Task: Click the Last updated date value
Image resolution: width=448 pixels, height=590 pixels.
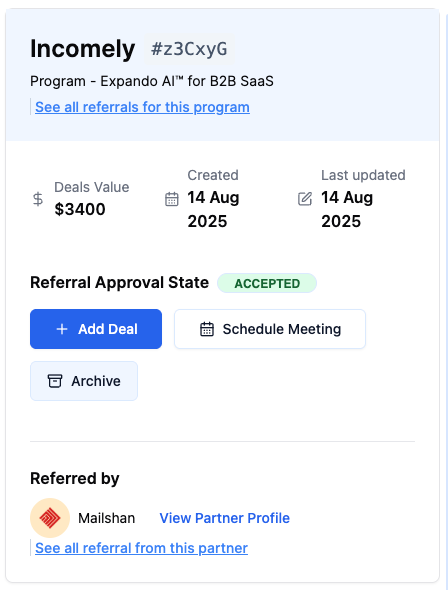Action: coord(347,209)
